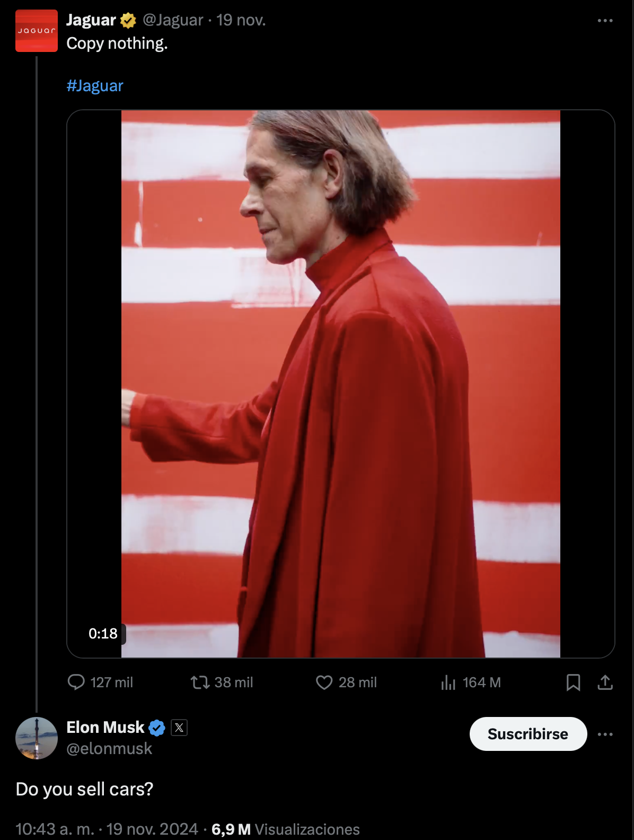
Task: Click the Elon Musk display name
Action: click(x=105, y=727)
